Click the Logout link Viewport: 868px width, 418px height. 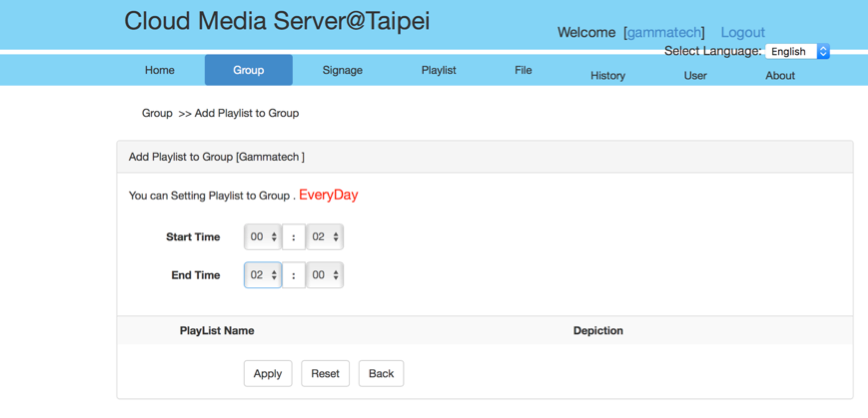tap(742, 33)
